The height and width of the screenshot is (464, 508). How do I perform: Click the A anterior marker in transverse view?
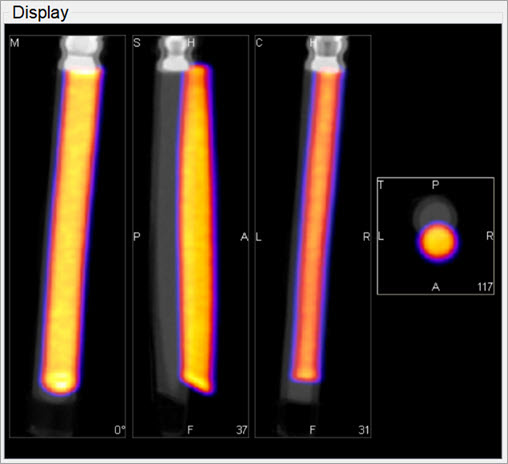436,287
